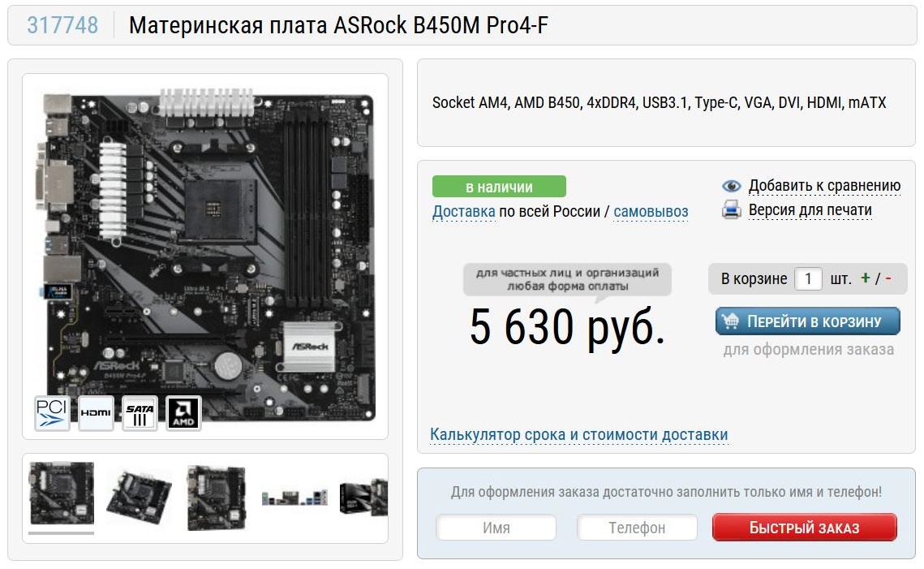Click the printer icon for print version

[731, 210]
